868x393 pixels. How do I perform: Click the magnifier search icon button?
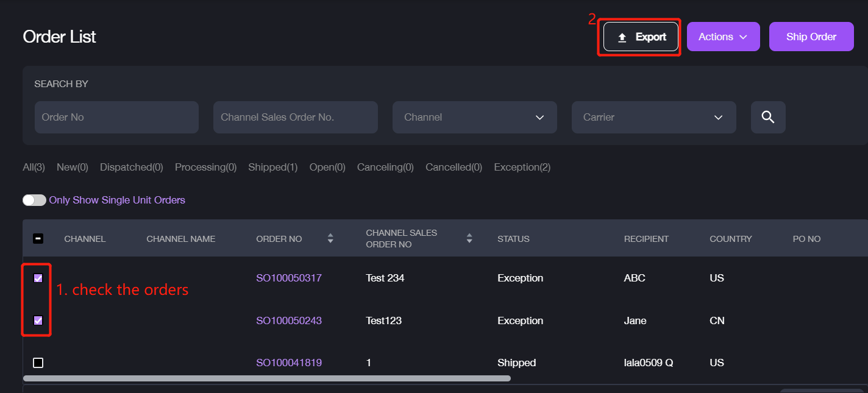768,117
